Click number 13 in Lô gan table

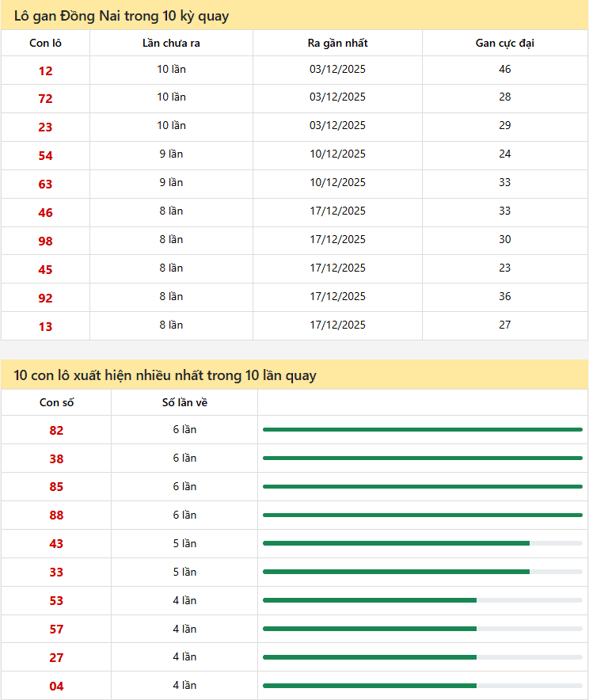tap(45, 326)
